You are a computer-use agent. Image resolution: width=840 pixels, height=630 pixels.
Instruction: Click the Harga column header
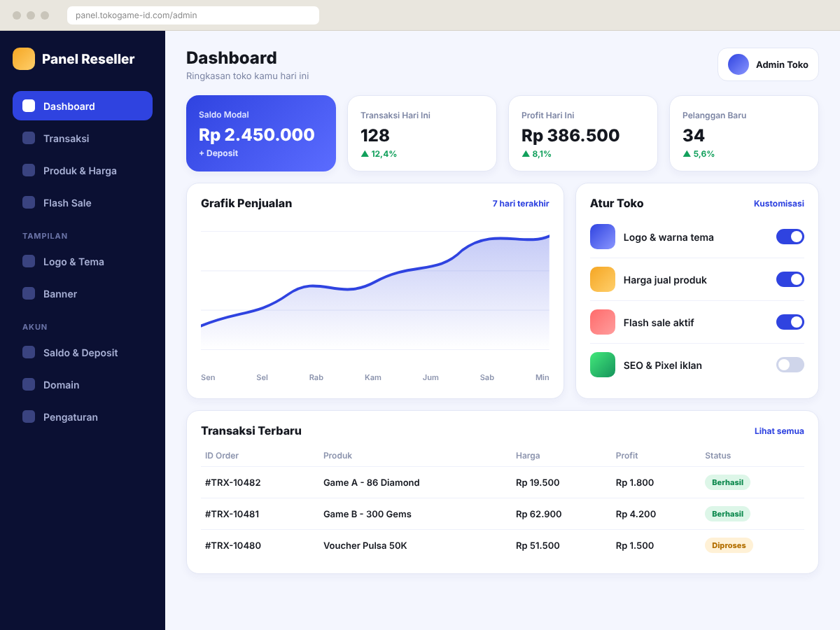(528, 456)
